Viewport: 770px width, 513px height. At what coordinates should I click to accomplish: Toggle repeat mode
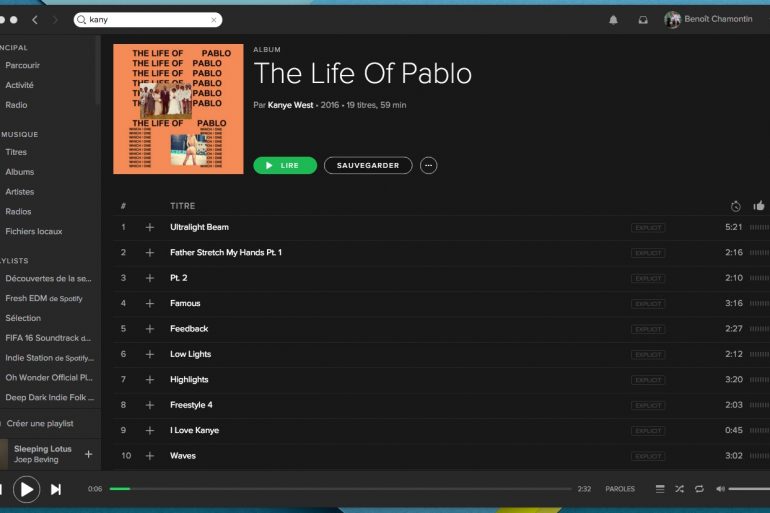[x=699, y=489]
